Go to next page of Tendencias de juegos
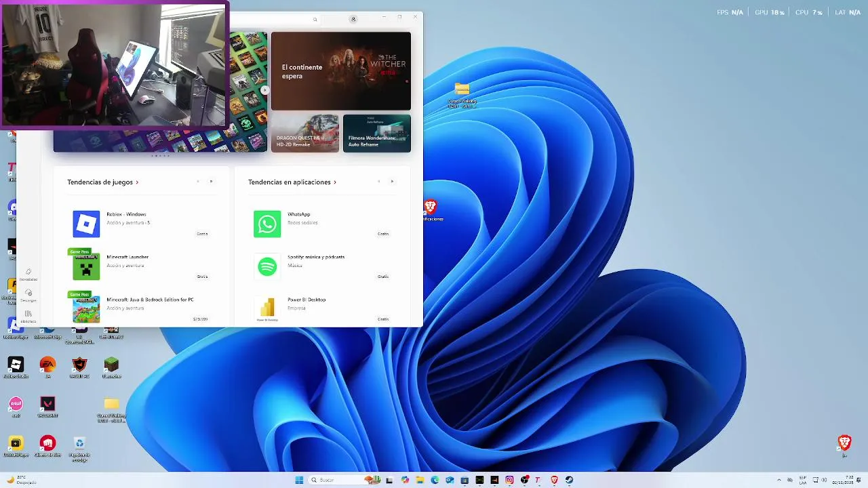 coord(211,181)
